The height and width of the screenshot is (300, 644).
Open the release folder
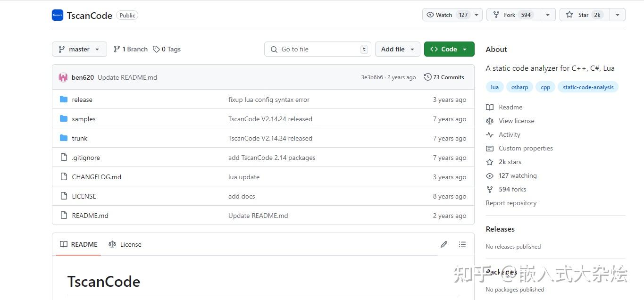[82, 100]
